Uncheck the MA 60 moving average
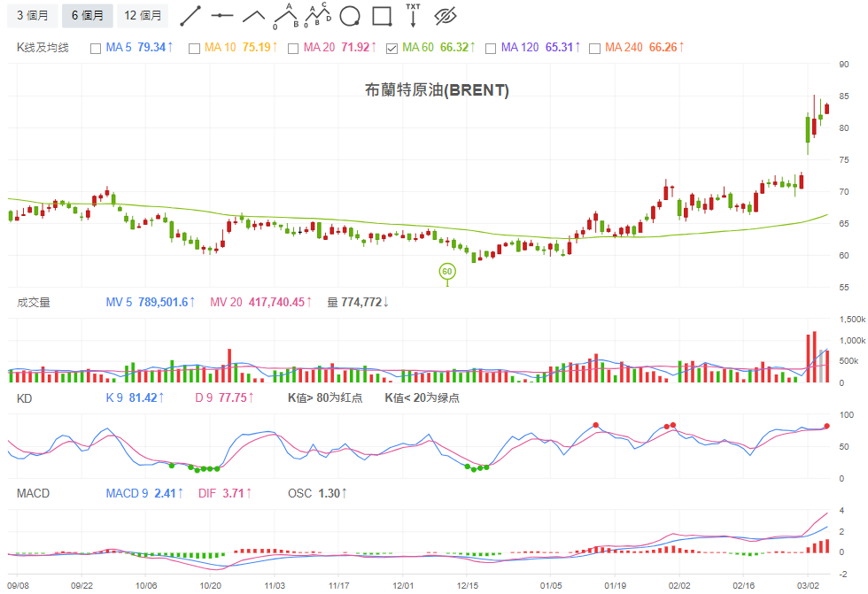Viewport: 868px width, 594px height. click(x=392, y=48)
